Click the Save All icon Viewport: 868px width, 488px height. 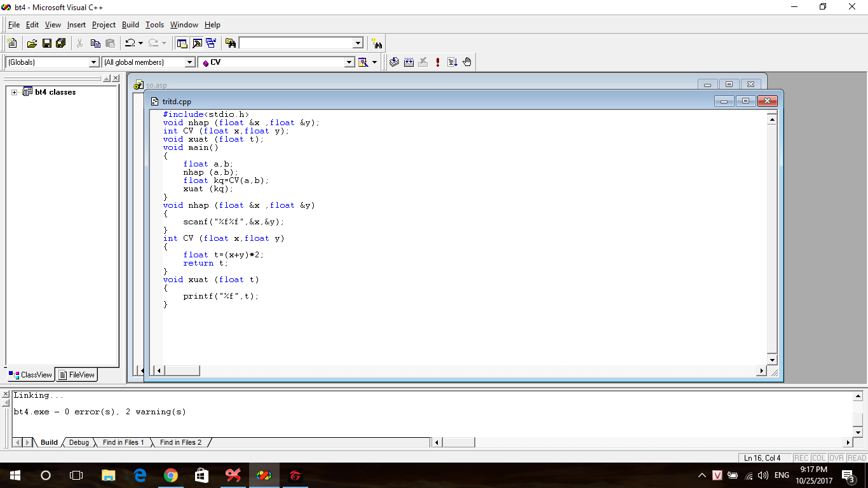tap(61, 43)
